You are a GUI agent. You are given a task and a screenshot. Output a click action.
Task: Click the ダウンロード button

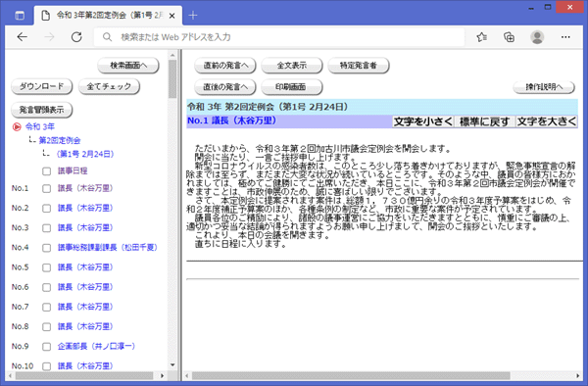(x=41, y=86)
